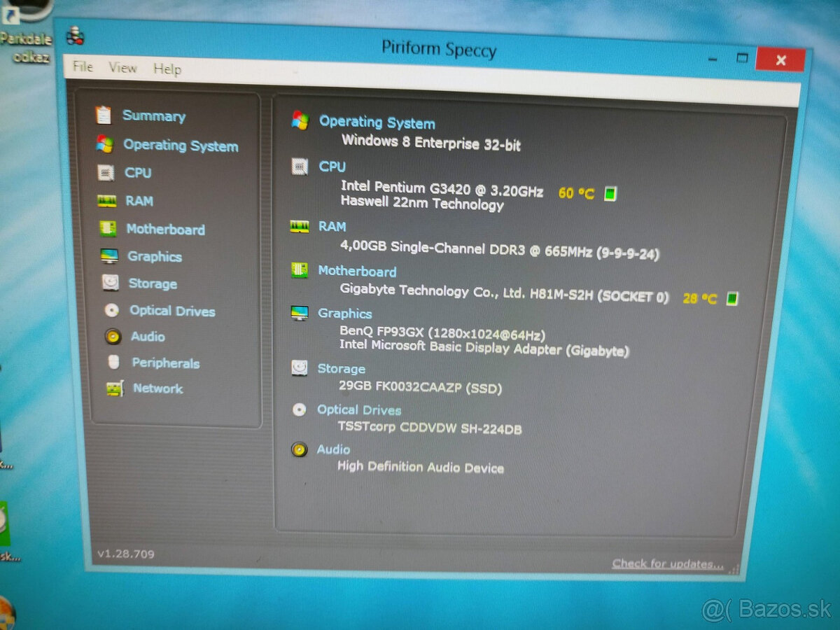Click the Operating System heading link

[x=377, y=122]
